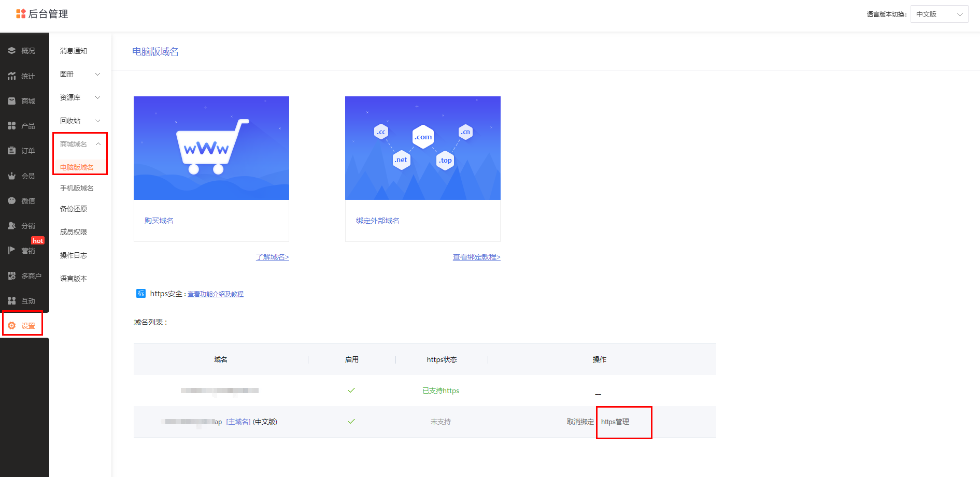Viewport: 980px width, 477px height.
Task: Open 消息通知 menu item
Action: 74,51
